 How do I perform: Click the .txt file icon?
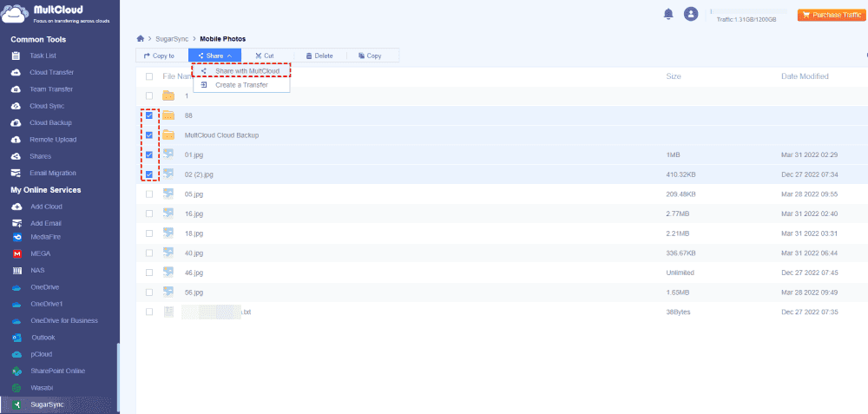pos(168,312)
